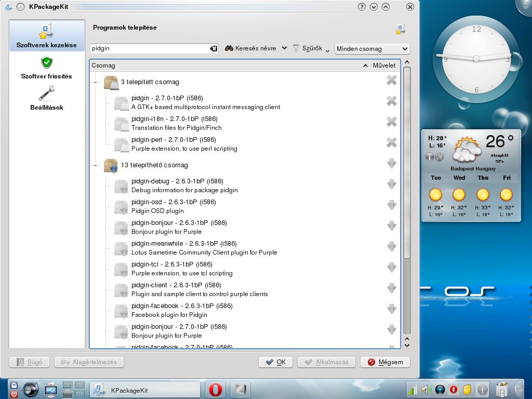532x399 pixels.
Task: Mark pidgin-tcl for installation
Action: pos(392,268)
